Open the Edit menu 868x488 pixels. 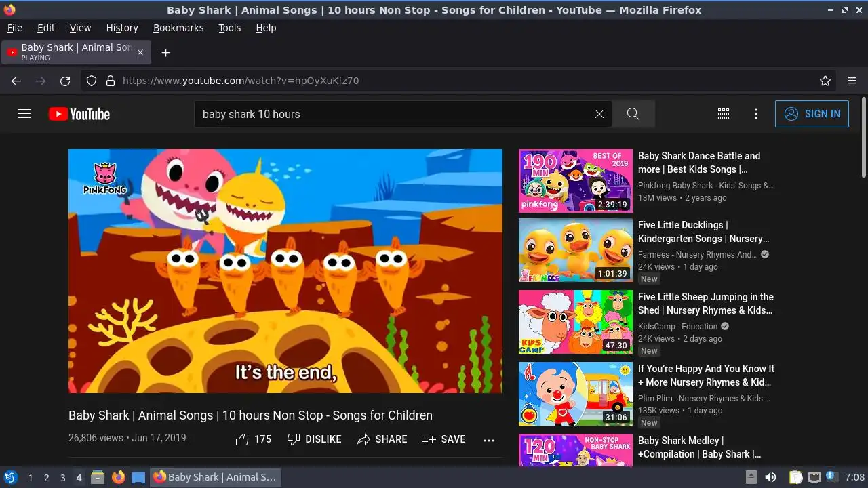pos(46,28)
